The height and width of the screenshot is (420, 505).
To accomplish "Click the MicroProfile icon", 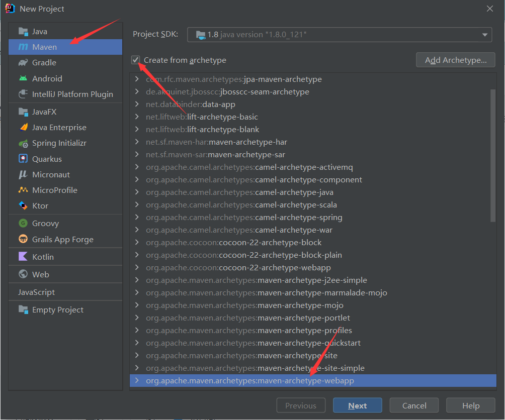I will [x=23, y=190].
